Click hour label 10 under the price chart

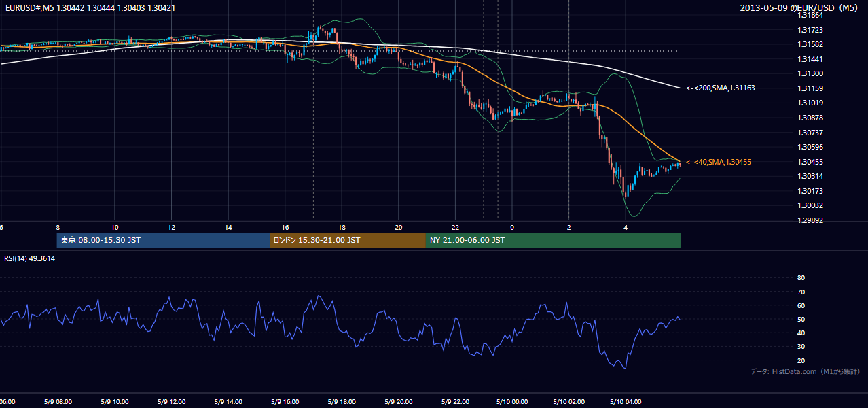pos(115,227)
